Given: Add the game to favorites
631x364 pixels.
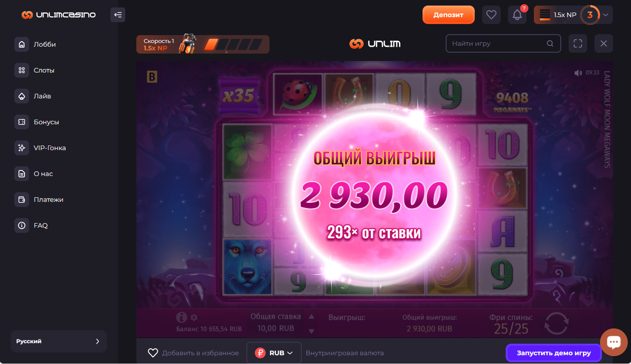Looking at the screenshot, I should (x=193, y=353).
